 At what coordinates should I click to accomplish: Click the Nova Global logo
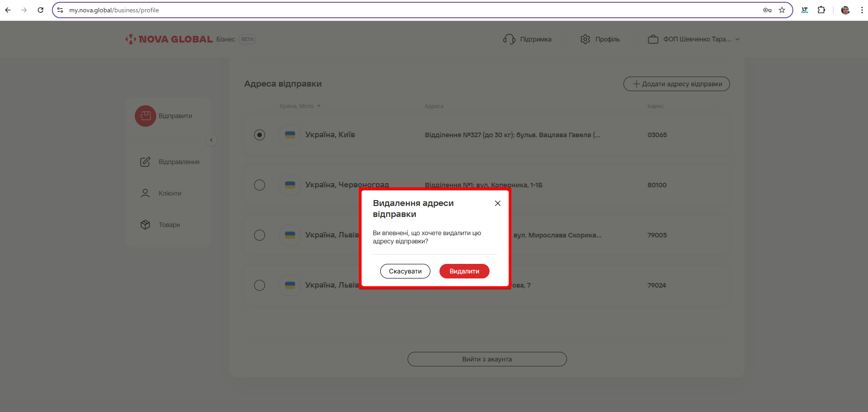tap(169, 39)
